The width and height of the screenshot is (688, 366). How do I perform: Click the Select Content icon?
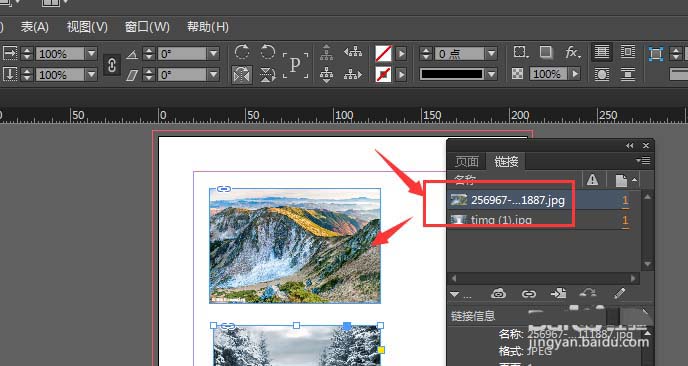tap(326, 75)
